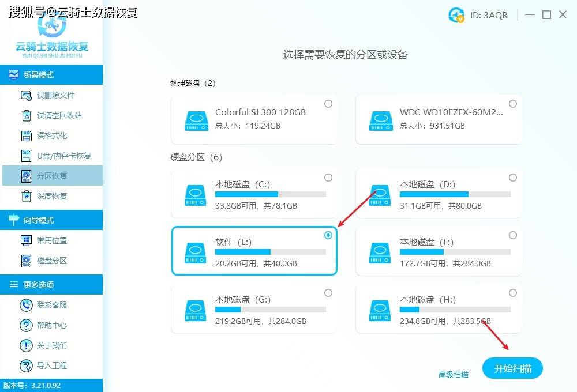Image resolution: width=577 pixels, height=392 pixels.
Task: Click the 误清空回收站 recycle bin icon
Action: point(27,115)
